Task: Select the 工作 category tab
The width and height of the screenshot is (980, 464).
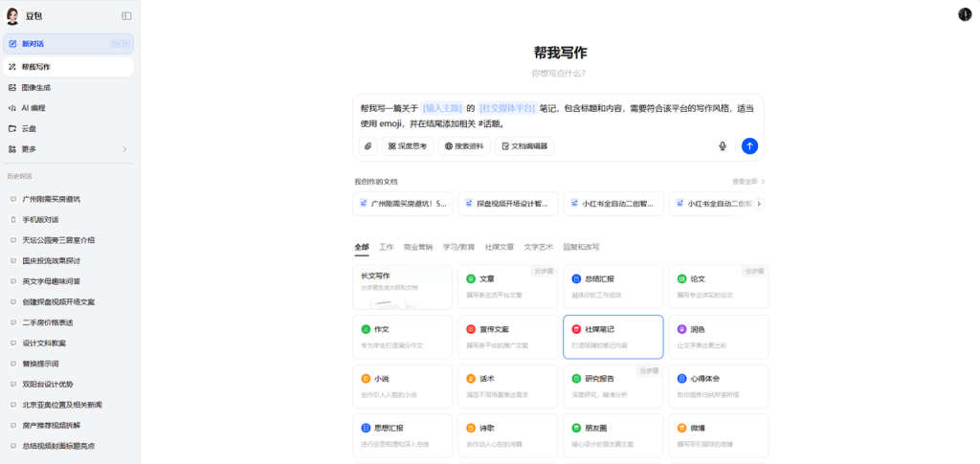Action: [387, 247]
